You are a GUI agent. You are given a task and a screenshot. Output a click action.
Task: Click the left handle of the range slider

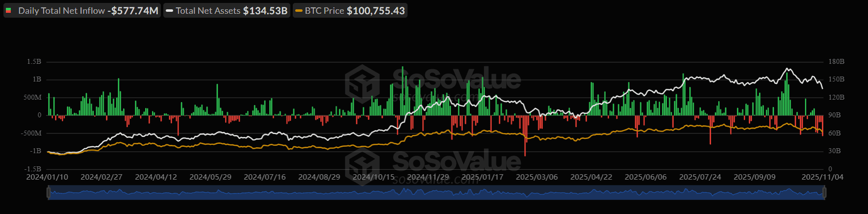(49, 193)
